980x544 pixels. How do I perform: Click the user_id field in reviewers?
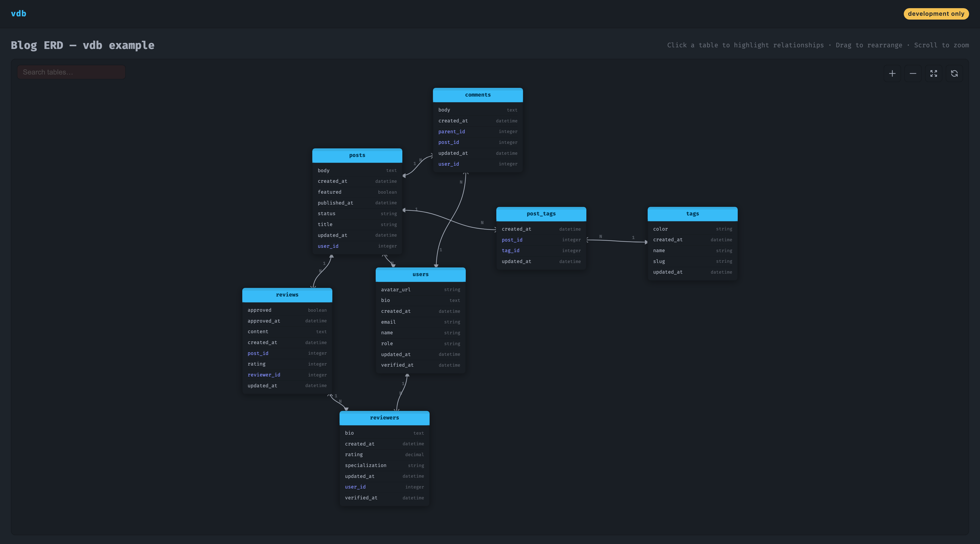coord(355,487)
